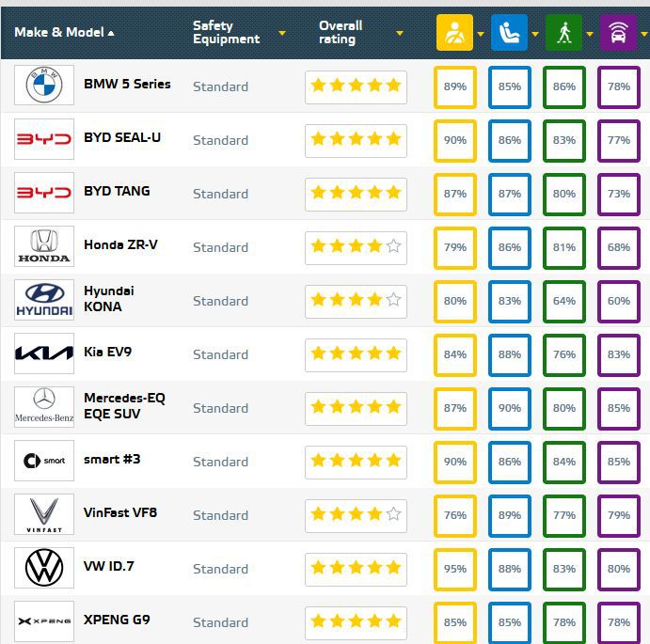This screenshot has width=650, height=644.
Task: Click the Kia logo
Action: click(x=44, y=353)
